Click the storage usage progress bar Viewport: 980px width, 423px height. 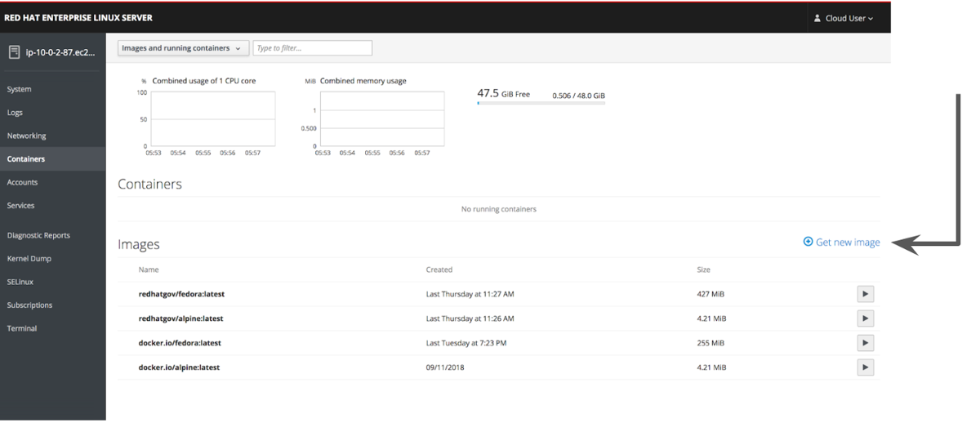(541, 104)
